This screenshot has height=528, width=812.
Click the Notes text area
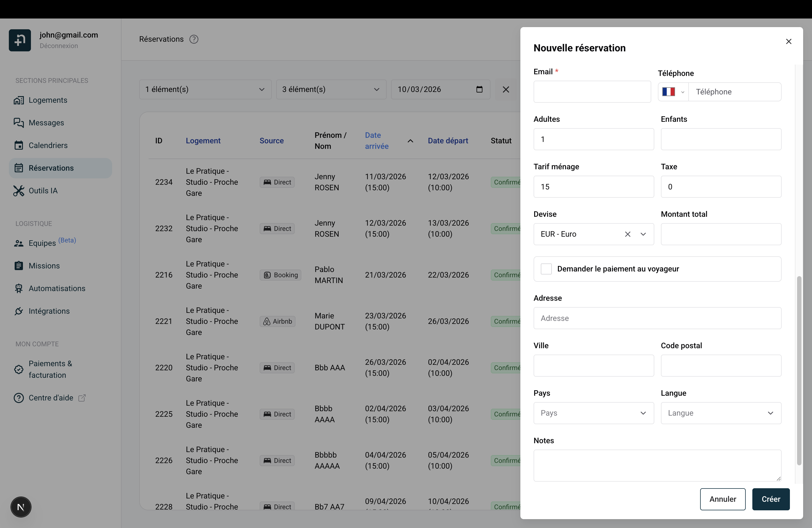coord(657,466)
